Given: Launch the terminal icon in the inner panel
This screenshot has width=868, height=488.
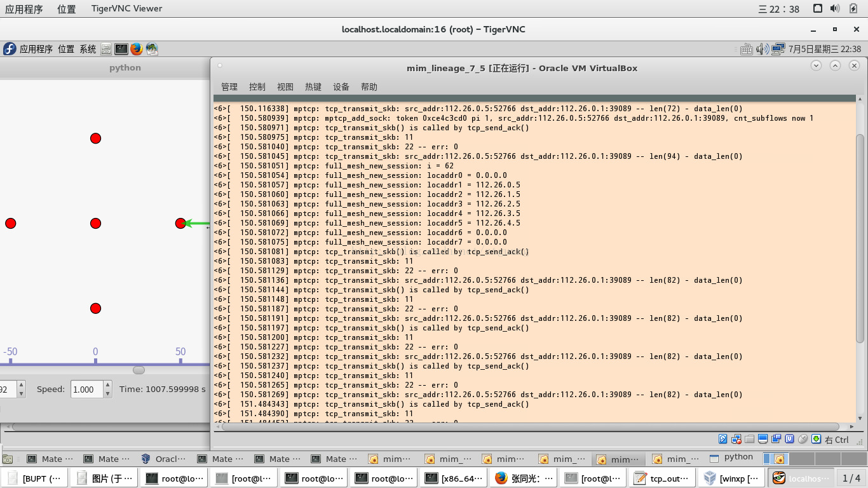Looking at the screenshot, I should point(121,49).
